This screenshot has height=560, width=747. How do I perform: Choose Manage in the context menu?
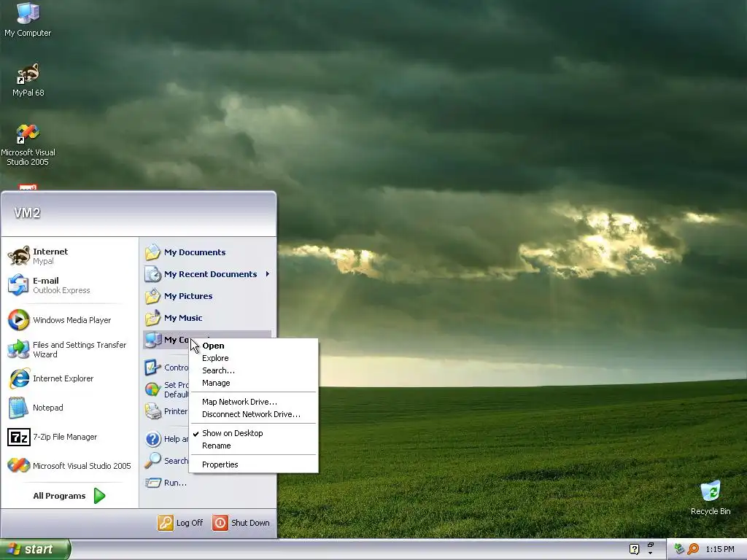(253, 383)
